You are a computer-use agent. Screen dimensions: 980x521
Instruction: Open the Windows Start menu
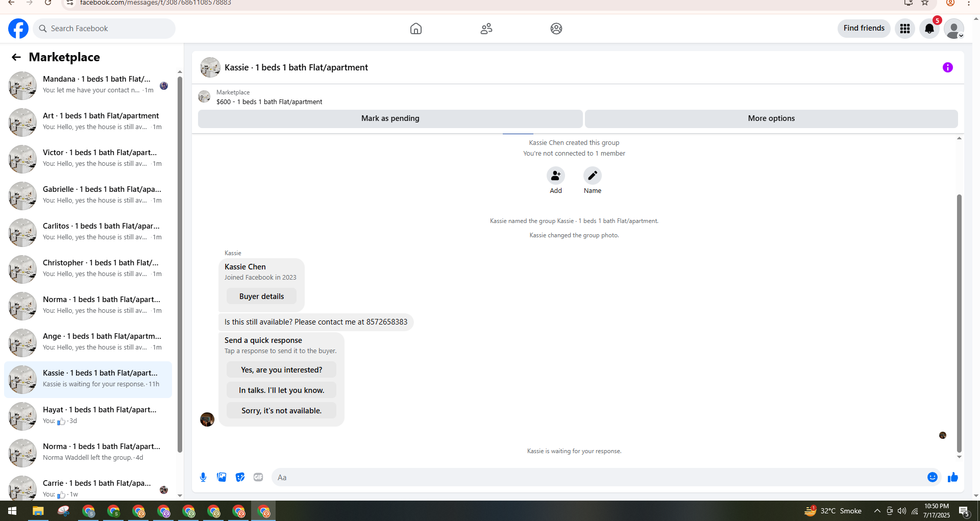[x=12, y=511]
